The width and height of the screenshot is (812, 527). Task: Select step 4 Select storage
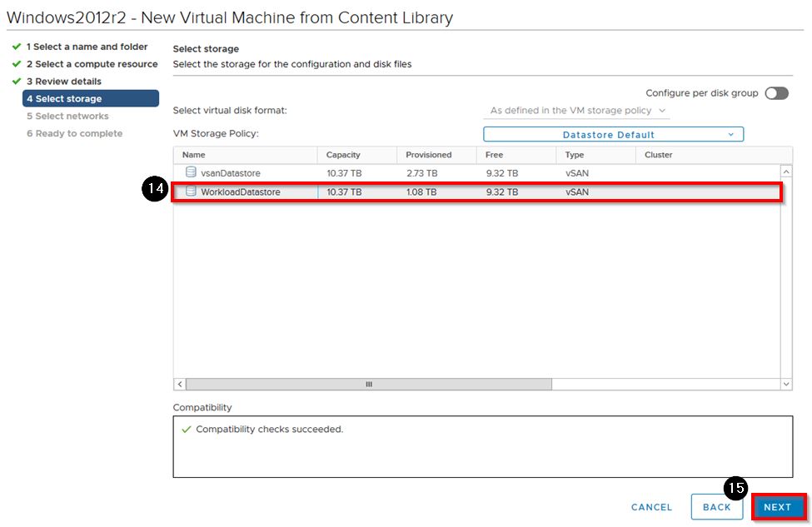[90, 99]
